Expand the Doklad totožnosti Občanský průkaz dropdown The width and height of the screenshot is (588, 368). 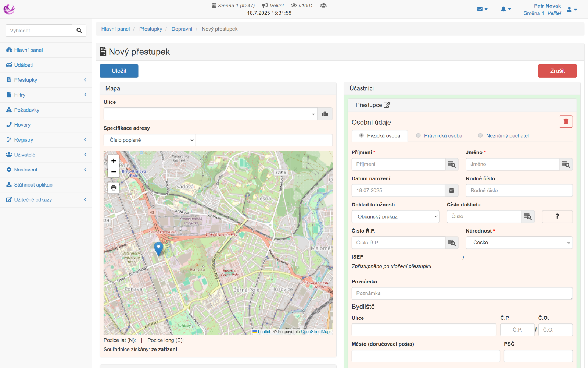[395, 217]
